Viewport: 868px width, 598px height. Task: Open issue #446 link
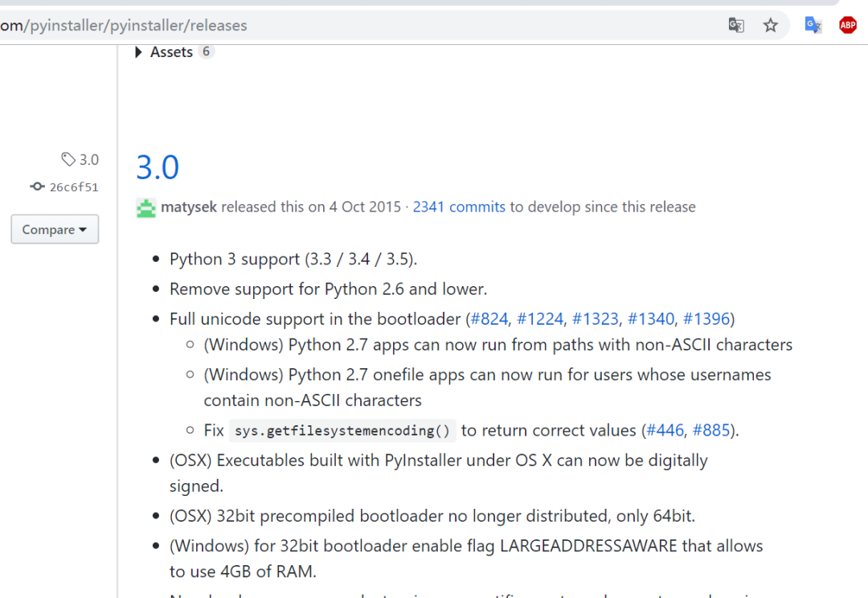(665, 430)
